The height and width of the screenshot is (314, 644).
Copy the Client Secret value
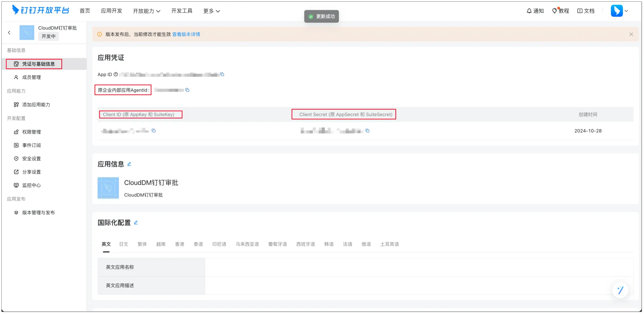(x=367, y=130)
